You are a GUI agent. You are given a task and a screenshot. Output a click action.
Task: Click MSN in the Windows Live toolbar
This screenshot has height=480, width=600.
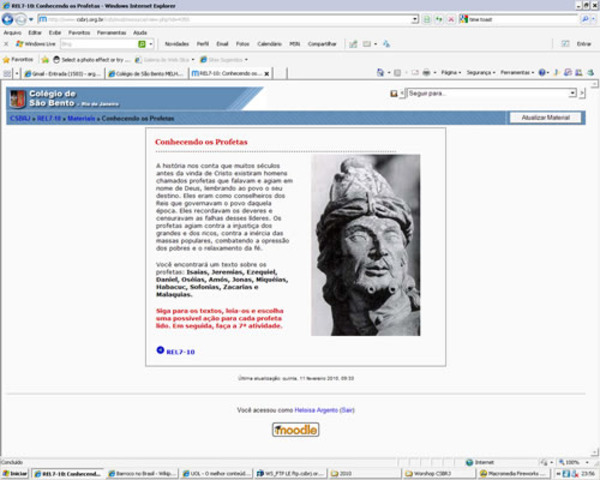click(295, 44)
